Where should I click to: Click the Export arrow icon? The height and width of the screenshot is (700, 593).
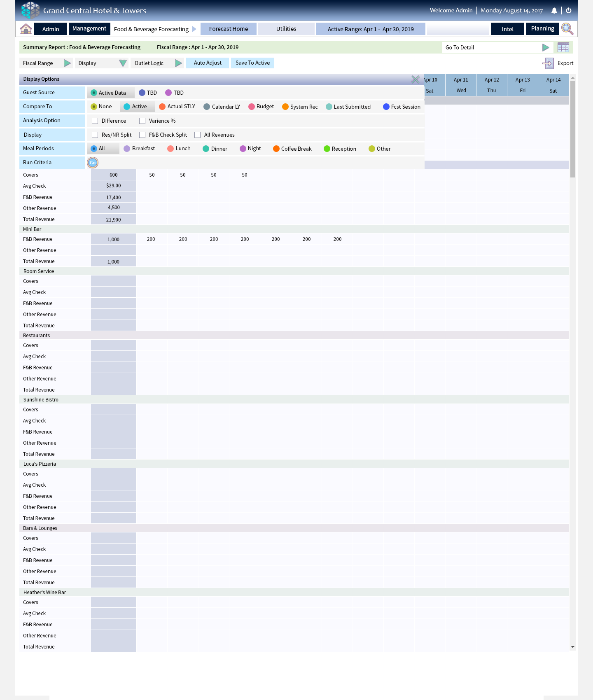pos(548,63)
